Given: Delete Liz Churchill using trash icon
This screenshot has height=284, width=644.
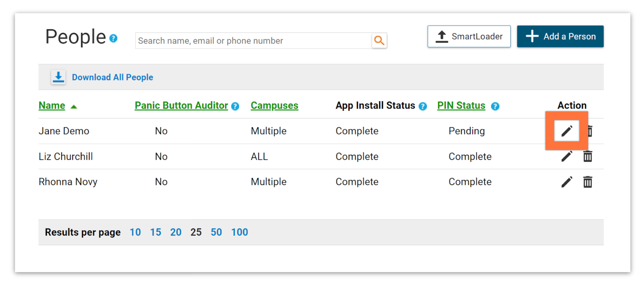Looking at the screenshot, I should (587, 156).
